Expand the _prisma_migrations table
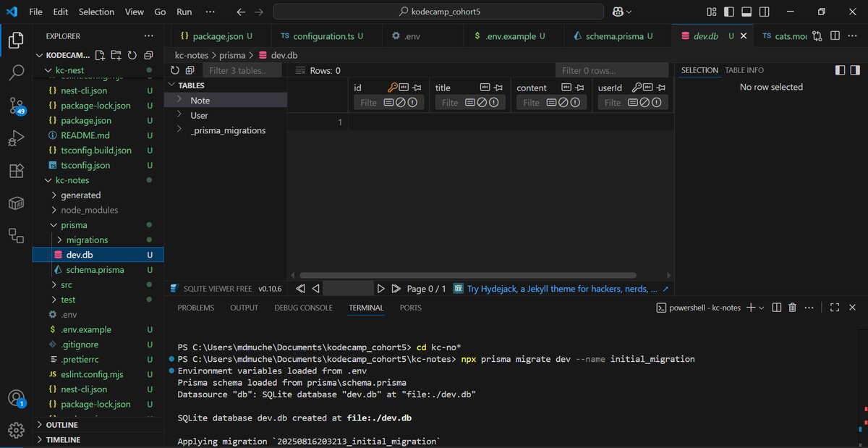868x448 pixels. [x=179, y=130]
